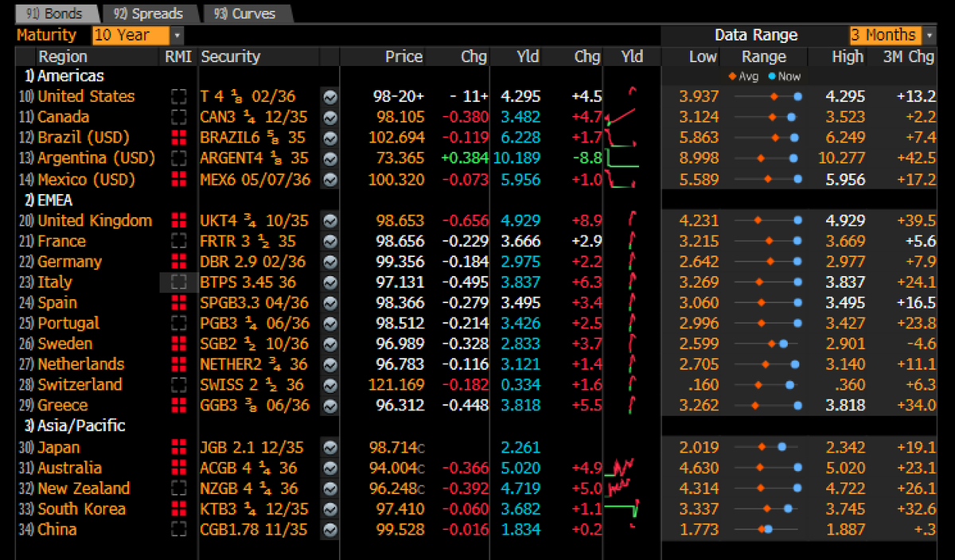Select the Americas region group

pyautogui.click(x=64, y=76)
